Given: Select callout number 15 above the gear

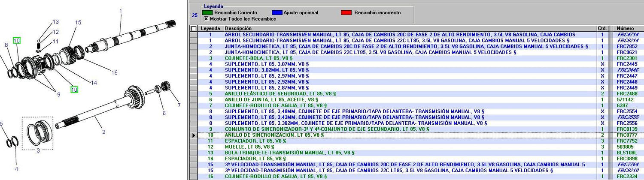Looking at the screenshot, I should [78, 23].
